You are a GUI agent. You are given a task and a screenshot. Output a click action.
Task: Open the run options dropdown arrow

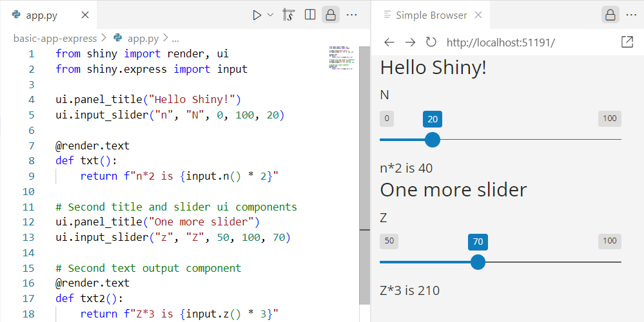(270, 15)
